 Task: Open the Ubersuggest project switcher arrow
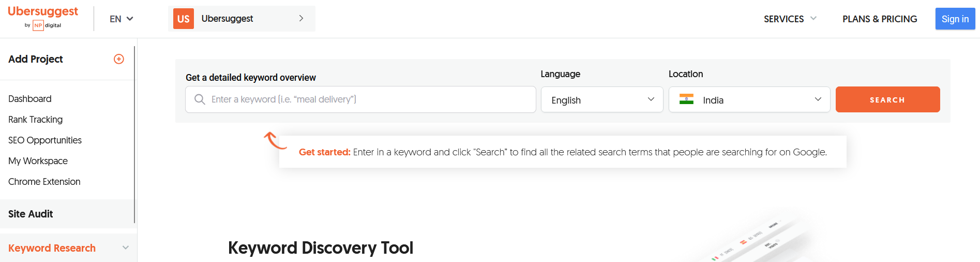click(301, 19)
